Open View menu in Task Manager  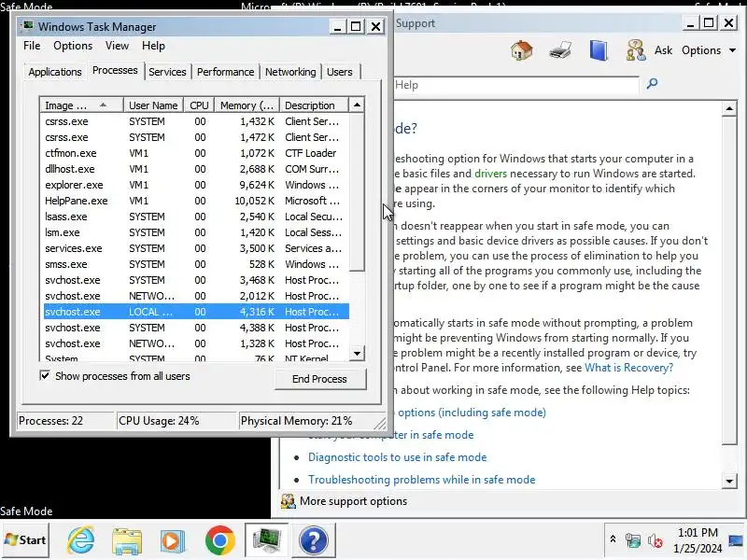point(117,46)
